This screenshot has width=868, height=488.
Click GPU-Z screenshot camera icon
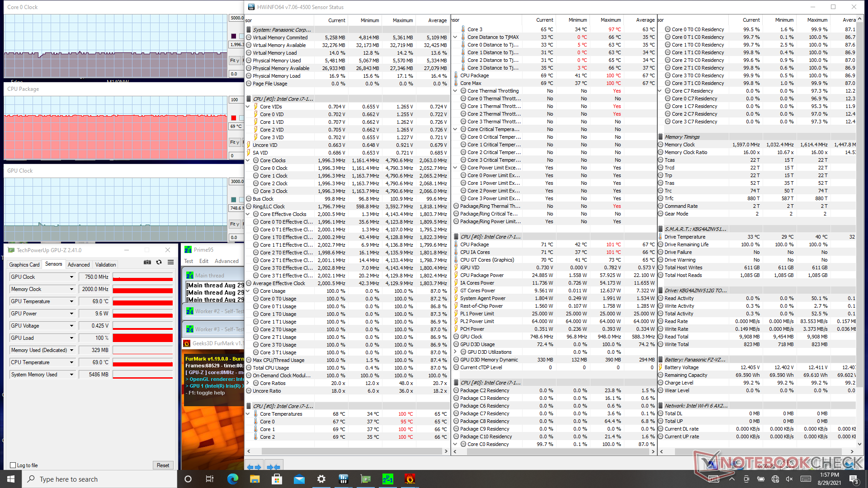[147, 262]
